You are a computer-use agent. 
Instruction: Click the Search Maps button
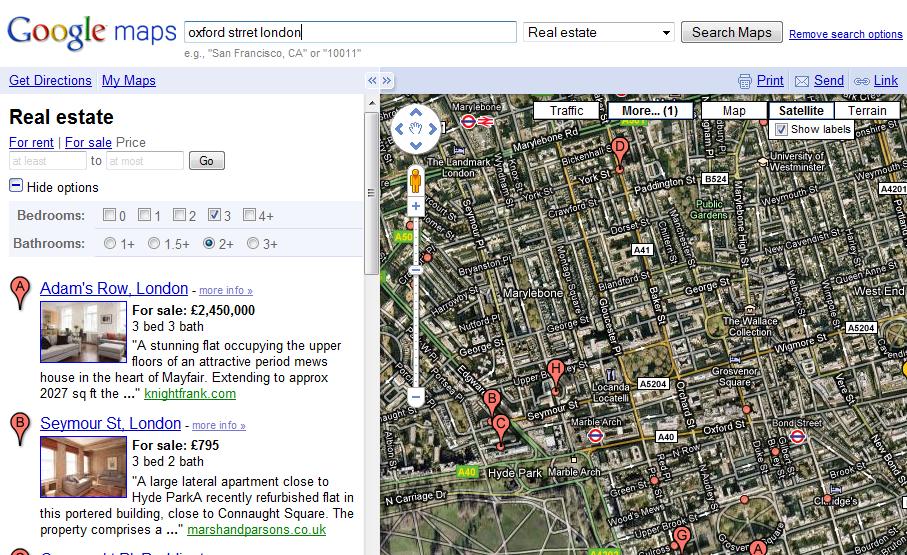[x=732, y=32]
